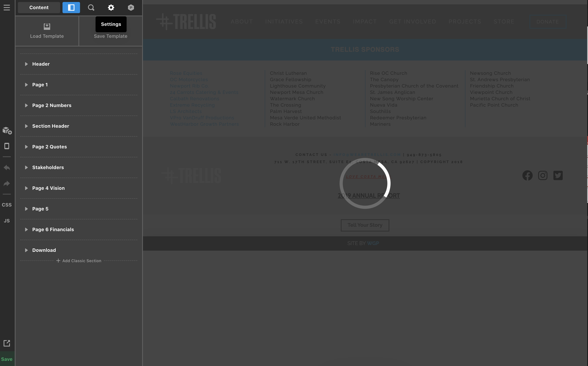Click the Tell Your Story button
Viewport: 588px width, 366px height.
(x=365, y=225)
